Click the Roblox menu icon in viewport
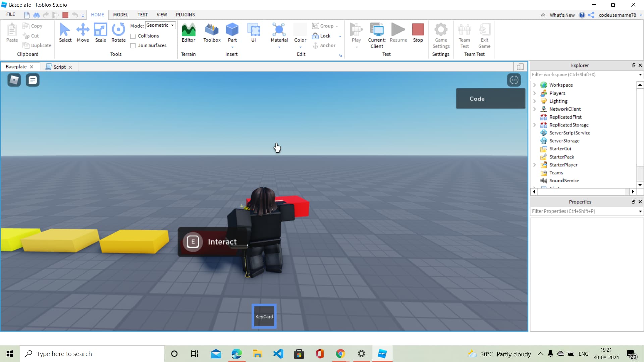This screenshot has height=362, width=644. pos(14,80)
